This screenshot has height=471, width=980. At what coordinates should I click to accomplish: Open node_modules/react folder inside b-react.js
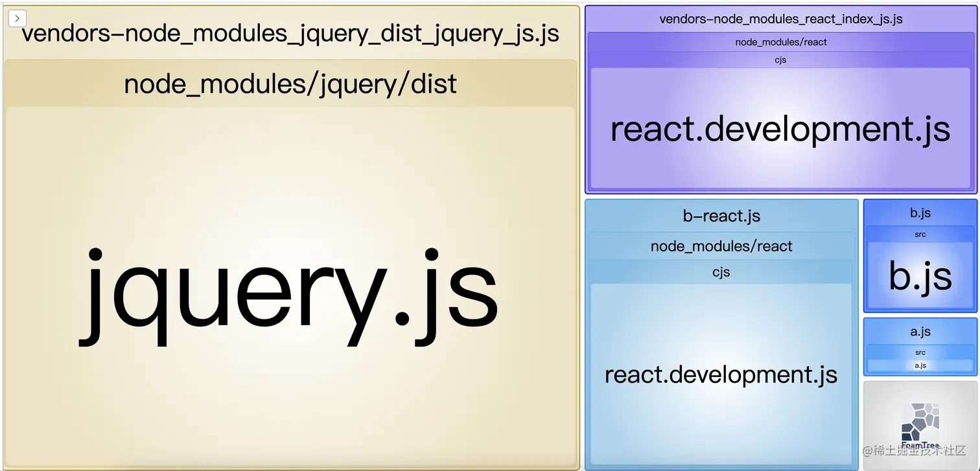tap(721, 246)
